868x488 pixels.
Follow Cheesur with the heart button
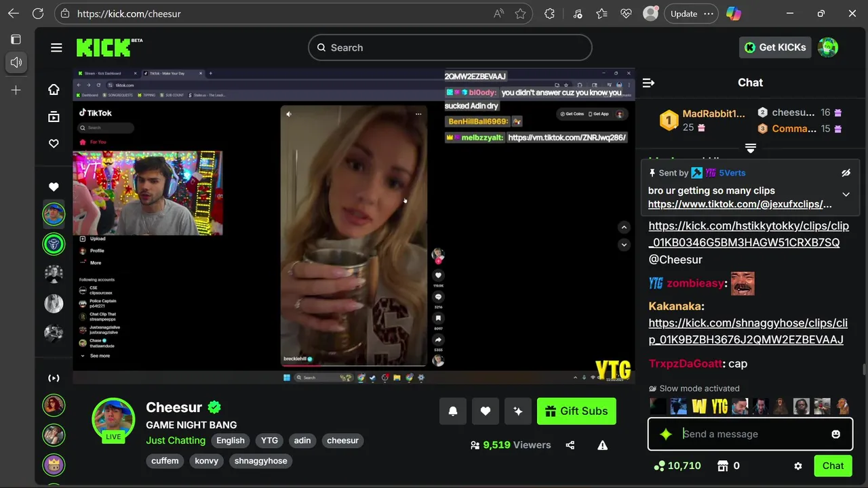(x=486, y=411)
